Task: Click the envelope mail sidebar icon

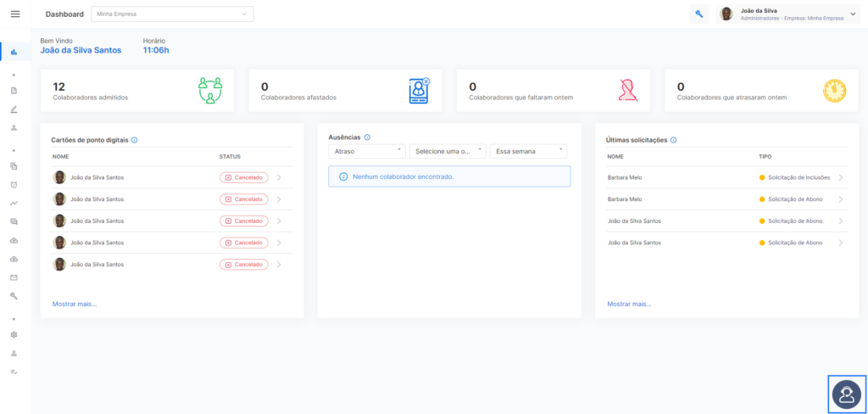Action: click(x=14, y=277)
